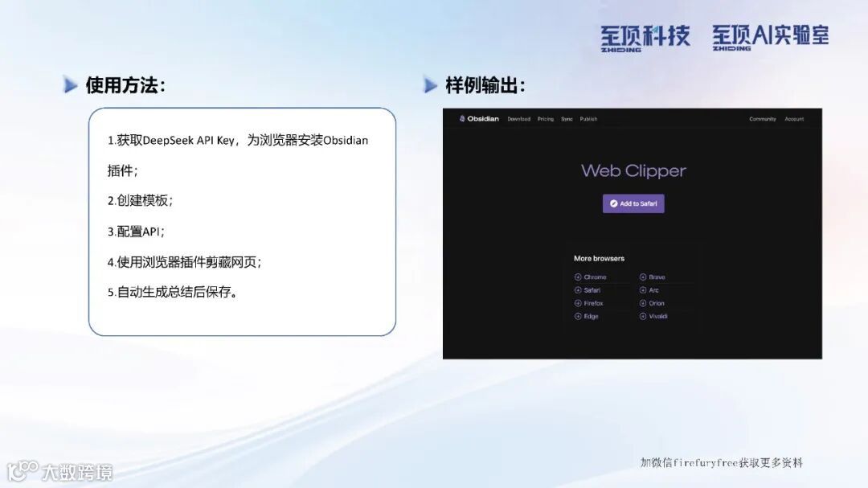Click the More browsers heading
The image size is (868, 488).
click(599, 259)
